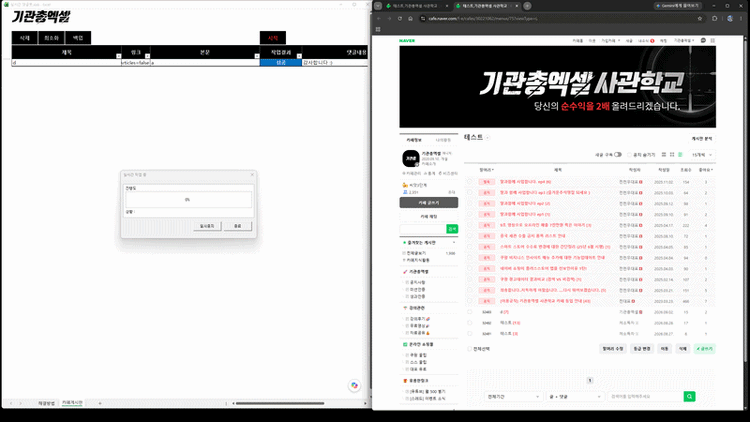Select the green card view icon
Image resolution: width=750 pixels, height=422 pixels.
(x=680, y=155)
